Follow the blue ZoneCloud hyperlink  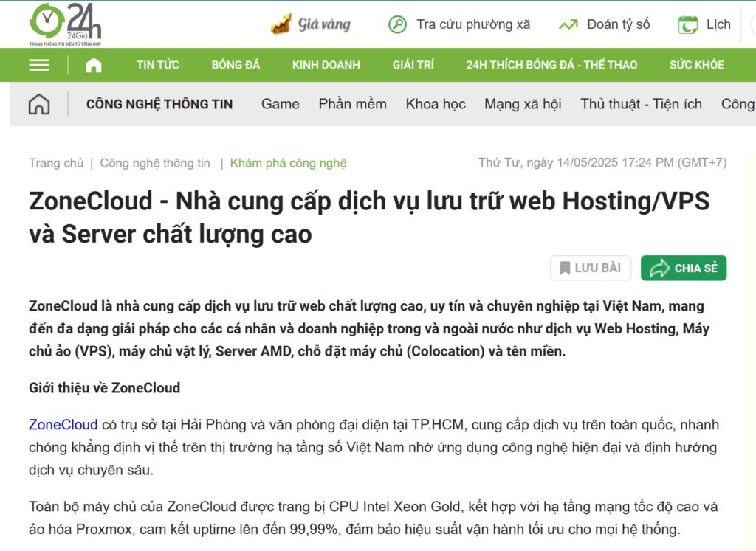(x=63, y=424)
